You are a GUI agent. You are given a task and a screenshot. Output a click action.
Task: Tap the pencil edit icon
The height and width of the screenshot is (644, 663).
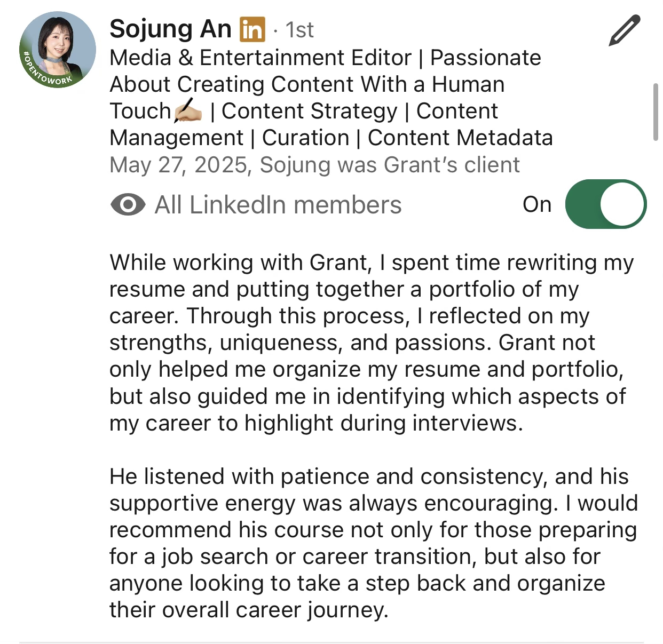pos(624,30)
